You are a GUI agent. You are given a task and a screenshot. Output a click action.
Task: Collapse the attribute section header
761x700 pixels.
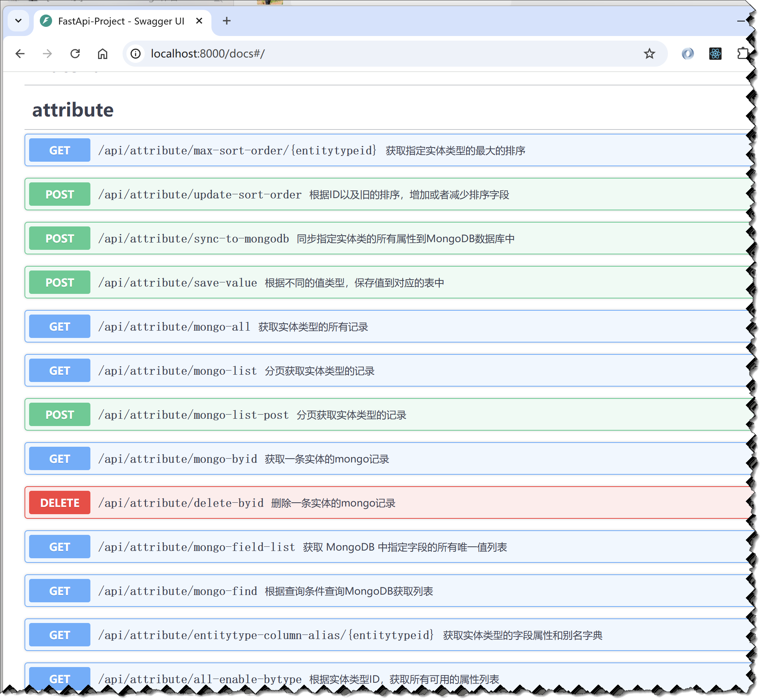click(x=72, y=110)
